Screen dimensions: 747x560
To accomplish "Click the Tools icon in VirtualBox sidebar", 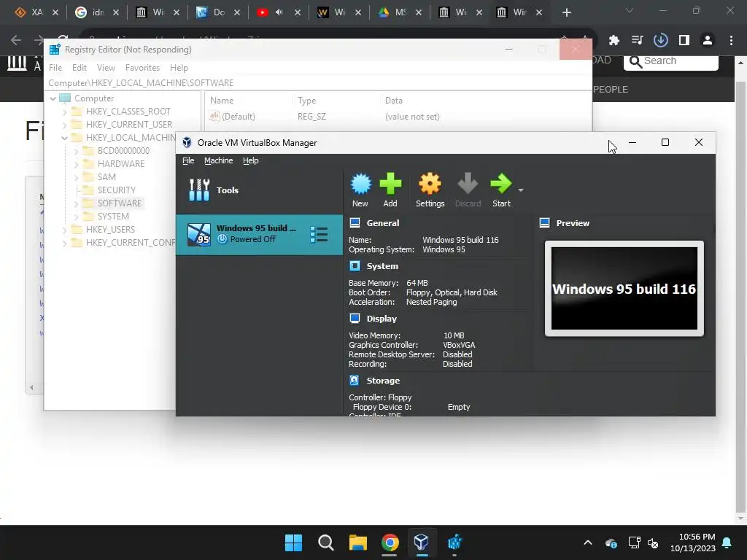I will coord(199,190).
